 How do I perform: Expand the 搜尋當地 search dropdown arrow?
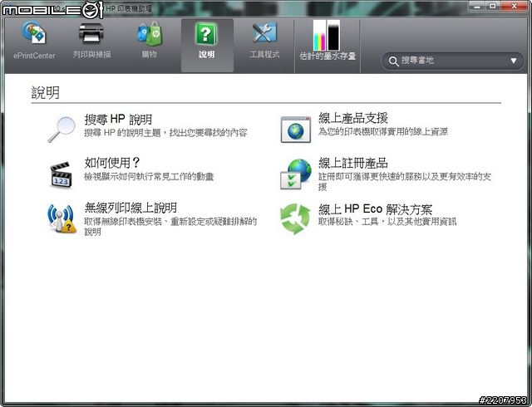click(x=514, y=61)
